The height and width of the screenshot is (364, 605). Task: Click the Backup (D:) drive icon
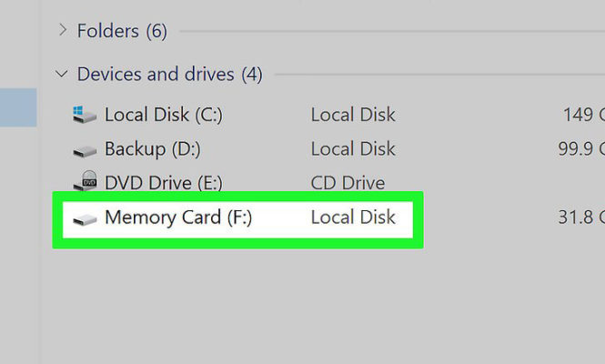[85, 149]
